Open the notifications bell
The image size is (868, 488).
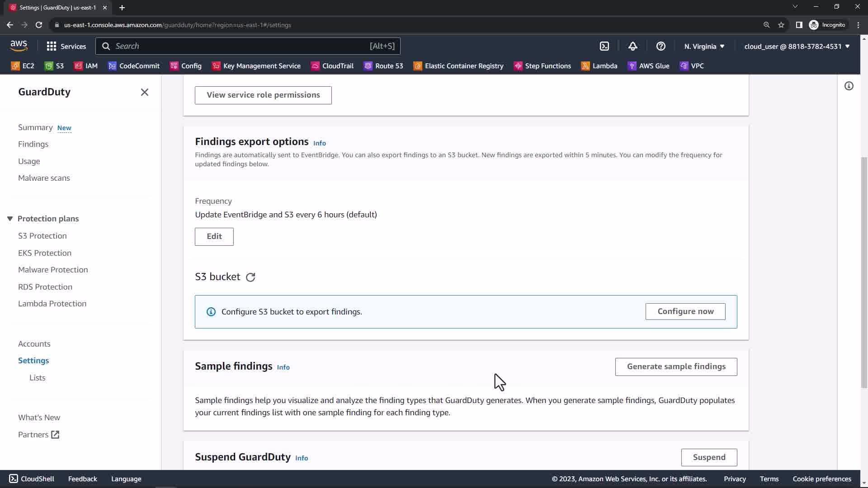(x=632, y=46)
